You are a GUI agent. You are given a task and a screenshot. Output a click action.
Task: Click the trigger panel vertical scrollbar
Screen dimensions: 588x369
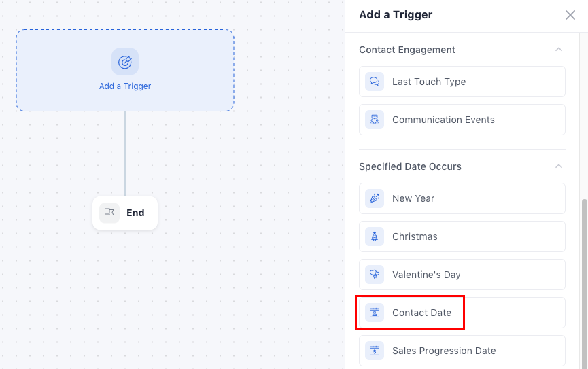584,272
